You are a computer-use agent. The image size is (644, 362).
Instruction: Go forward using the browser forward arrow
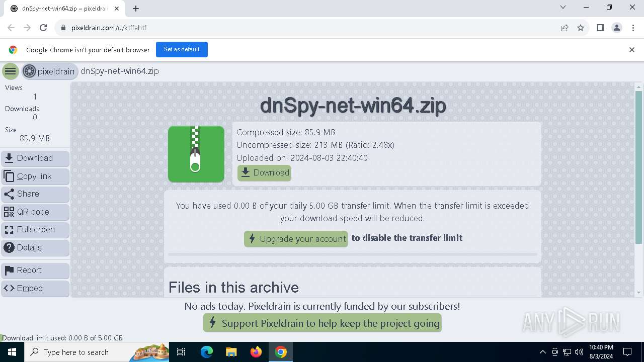pyautogui.click(x=27, y=28)
